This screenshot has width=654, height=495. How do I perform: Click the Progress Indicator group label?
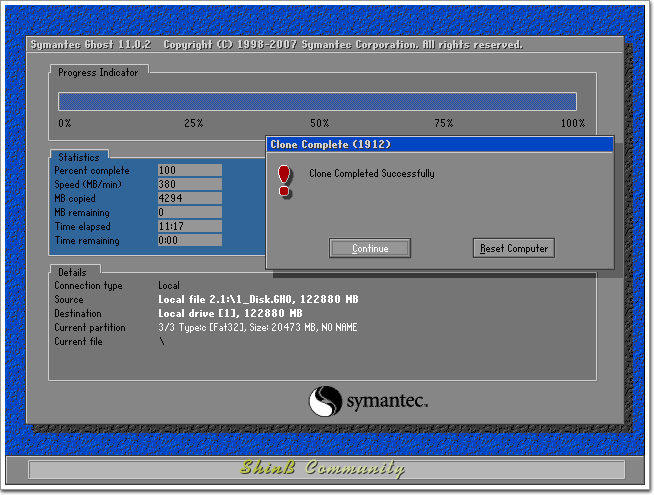[x=98, y=73]
